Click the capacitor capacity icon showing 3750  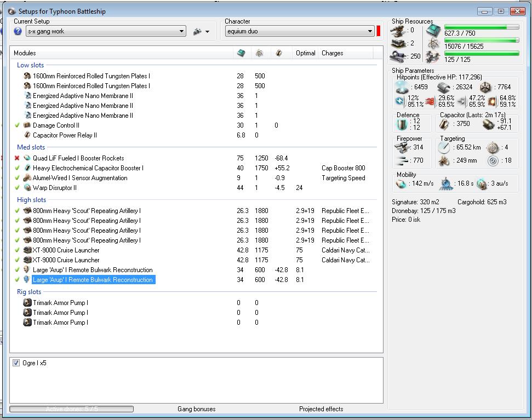tap(444, 124)
